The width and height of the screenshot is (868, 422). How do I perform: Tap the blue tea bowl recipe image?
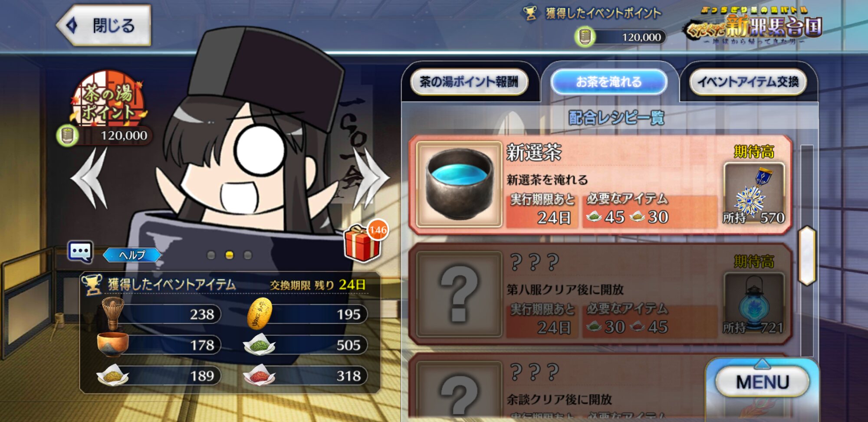(459, 184)
